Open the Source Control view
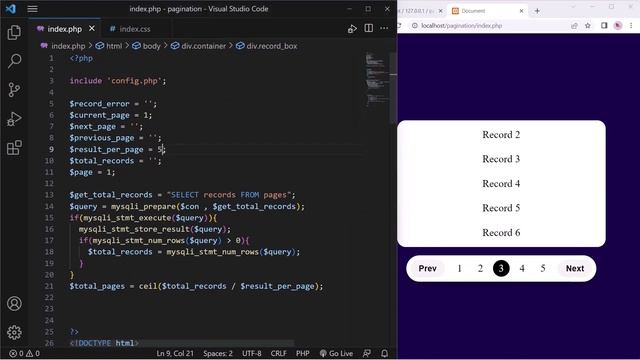The image size is (640, 360). coord(14,90)
